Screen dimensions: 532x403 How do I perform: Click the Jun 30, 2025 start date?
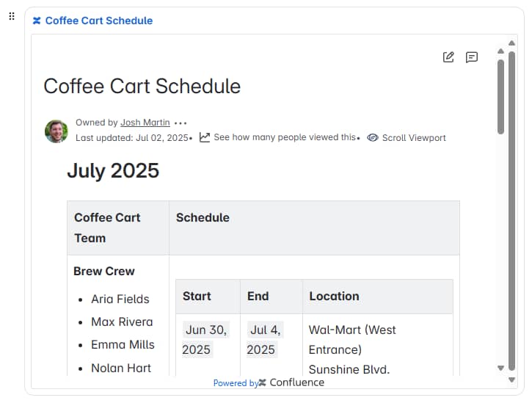point(205,340)
